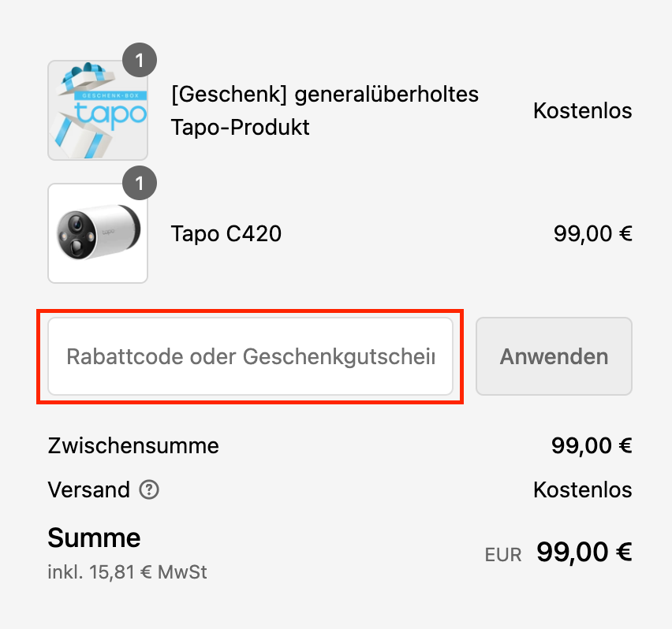The width and height of the screenshot is (672, 629).
Task: Click the quantity badge on the gift box
Action: (140, 61)
